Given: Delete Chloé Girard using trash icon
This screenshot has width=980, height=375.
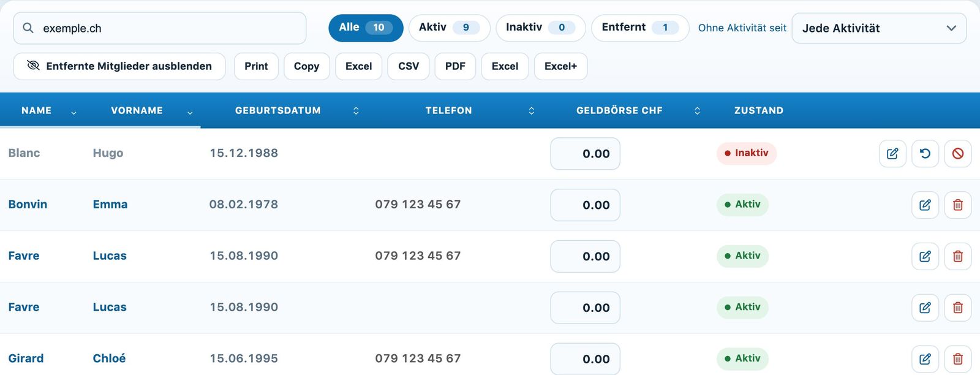Looking at the screenshot, I should pos(958,359).
